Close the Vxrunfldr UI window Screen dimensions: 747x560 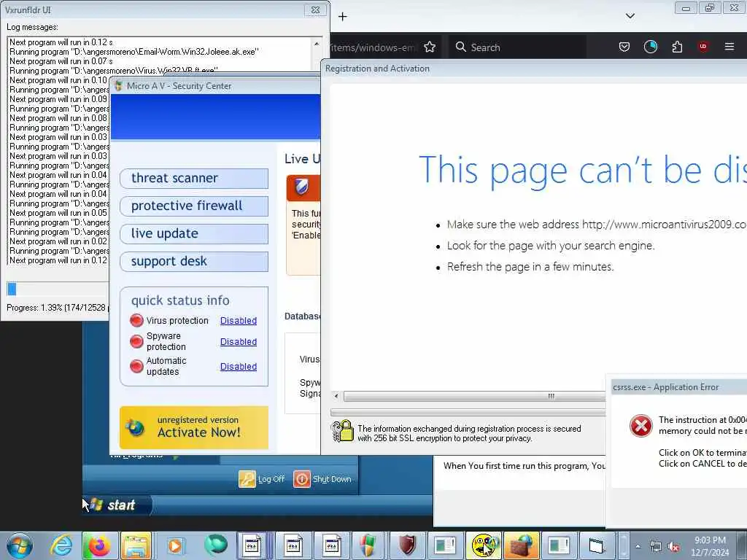click(x=315, y=9)
